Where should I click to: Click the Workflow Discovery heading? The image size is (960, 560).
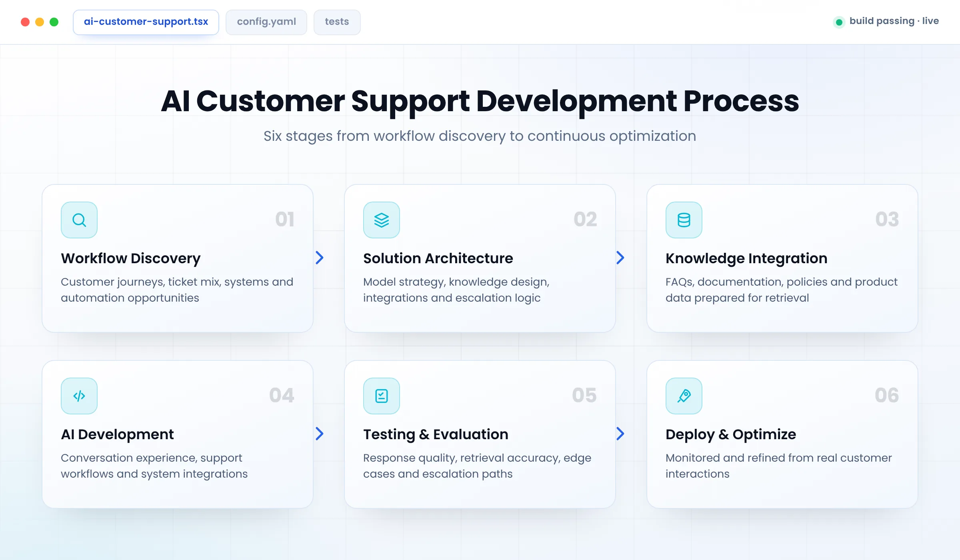(131, 258)
